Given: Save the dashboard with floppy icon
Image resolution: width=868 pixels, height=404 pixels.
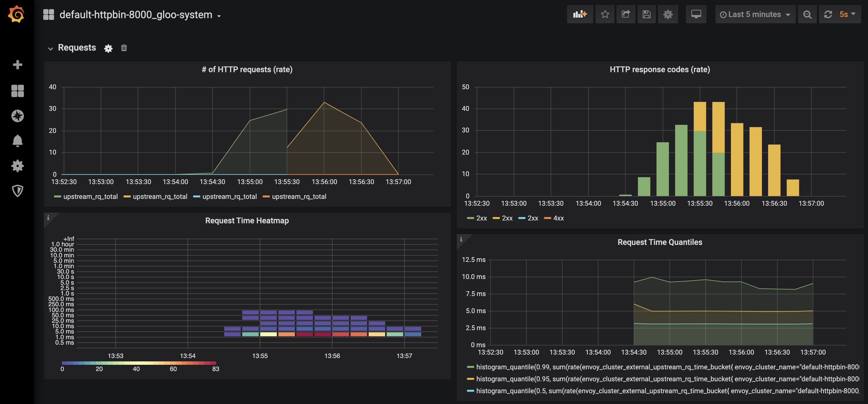Looking at the screenshot, I should [646, 14].
